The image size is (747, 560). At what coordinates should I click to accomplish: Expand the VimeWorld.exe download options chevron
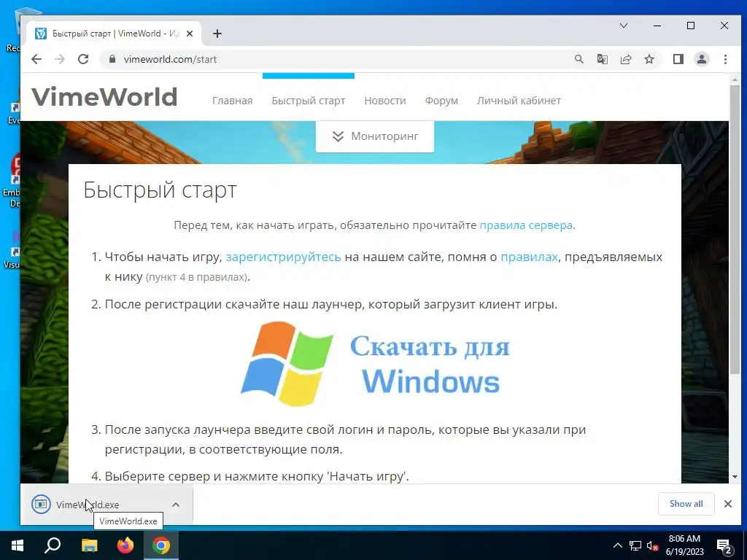point(176,505)
